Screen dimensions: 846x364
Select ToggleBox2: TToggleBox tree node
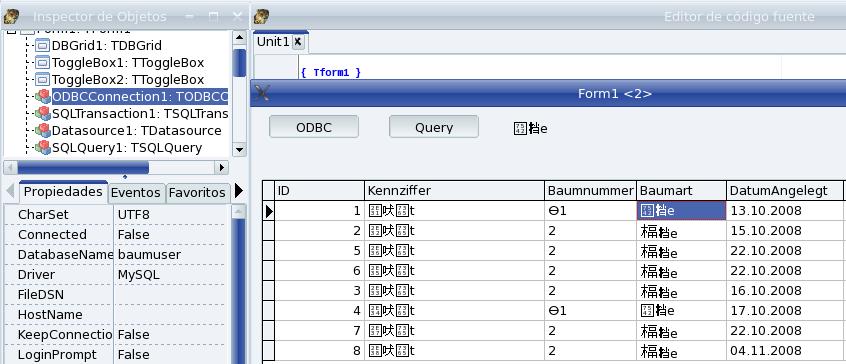[128, 80]
